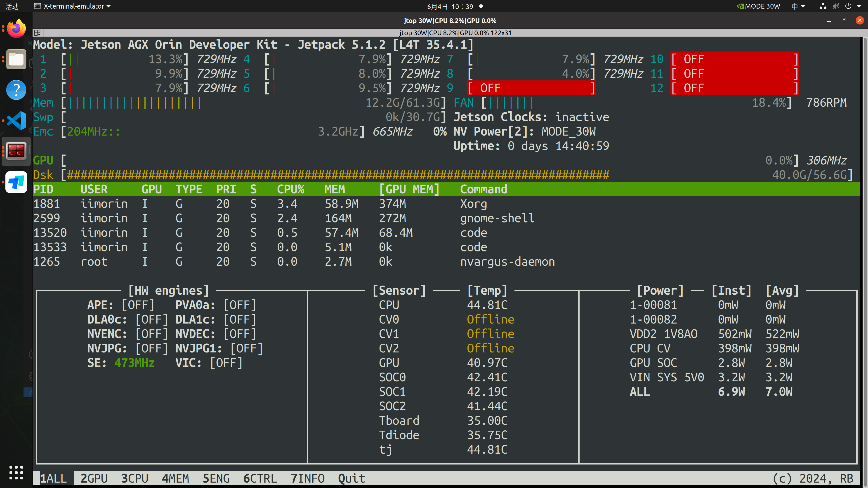This screenshot has height=488, width=868.
Task: Launch Visual Studio Code from dock
Action: [16, 121]
